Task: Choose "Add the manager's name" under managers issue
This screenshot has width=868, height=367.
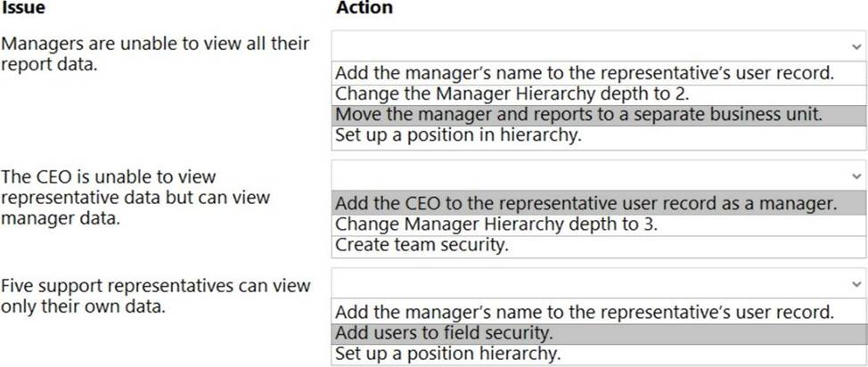Action: 584,73
